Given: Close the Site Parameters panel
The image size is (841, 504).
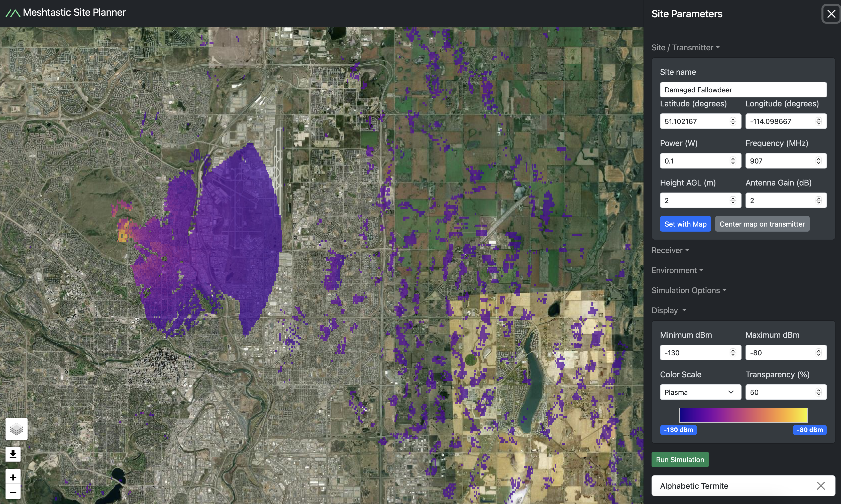Looking at the screenshot, I should [x=831, y=14].
